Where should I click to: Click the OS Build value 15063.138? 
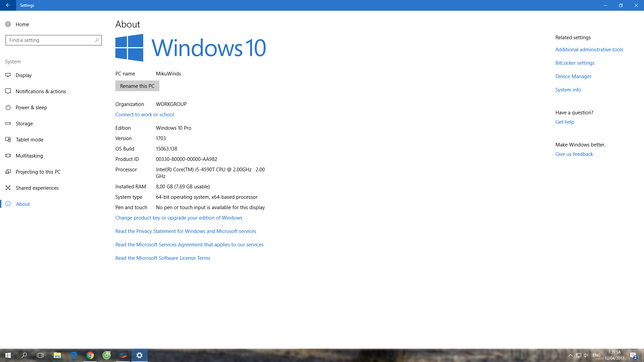pos(166,149)
